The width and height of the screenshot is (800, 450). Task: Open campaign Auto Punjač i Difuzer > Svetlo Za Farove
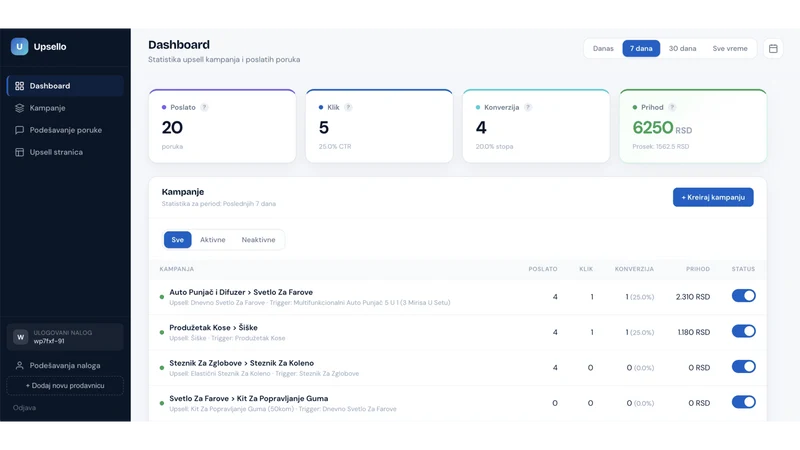click(x=241, y=292)
